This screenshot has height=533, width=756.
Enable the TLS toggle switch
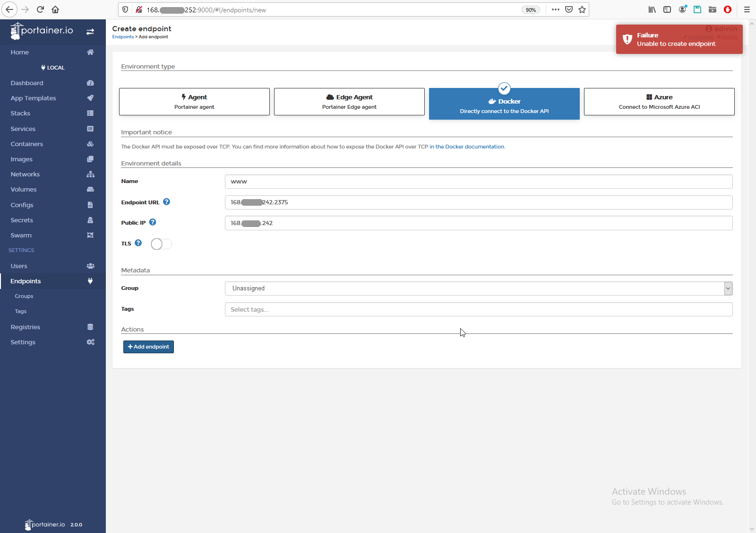pos(161,244)
